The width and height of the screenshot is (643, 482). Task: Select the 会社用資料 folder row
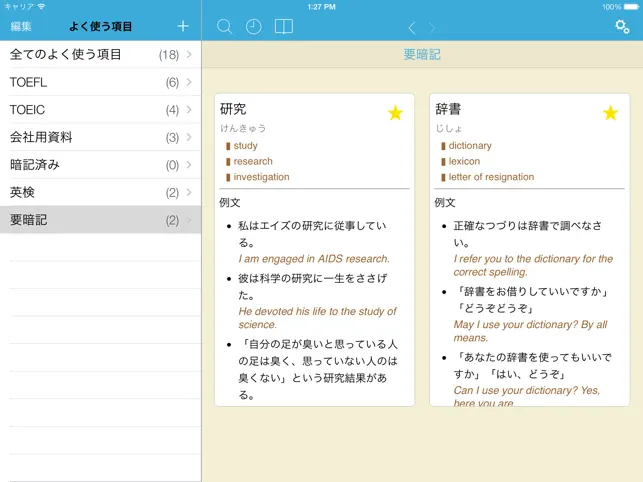pyautogui.click(x=100, y=137)
